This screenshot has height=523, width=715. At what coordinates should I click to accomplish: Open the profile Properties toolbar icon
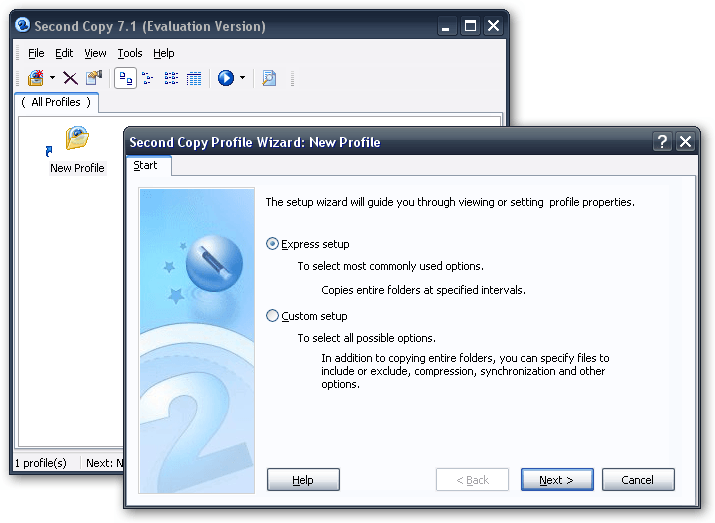pos(94,78)
